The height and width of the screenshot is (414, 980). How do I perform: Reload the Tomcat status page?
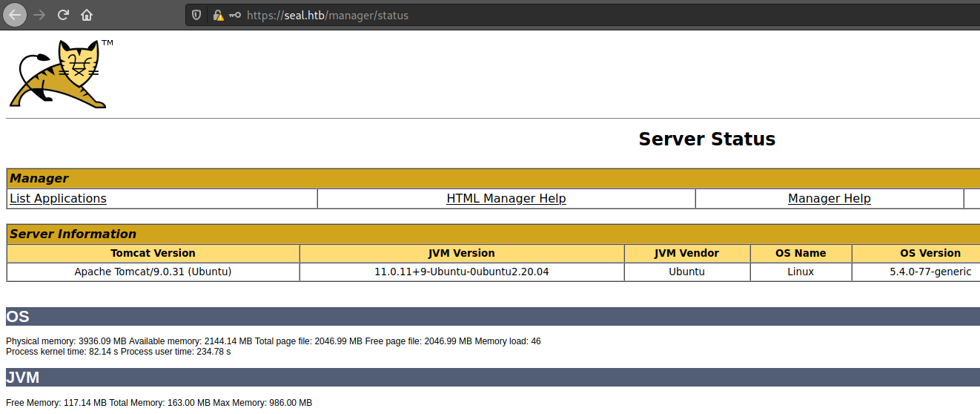[64, 15]
